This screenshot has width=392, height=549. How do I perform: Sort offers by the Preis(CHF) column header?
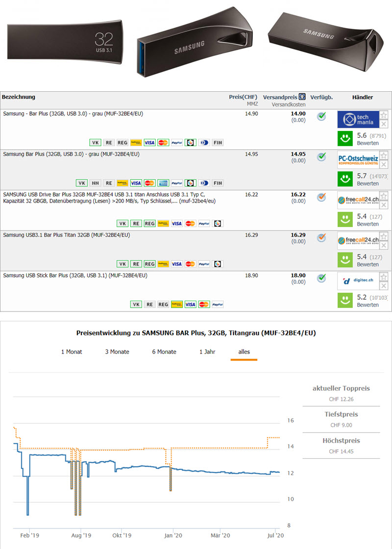[243, 97]
